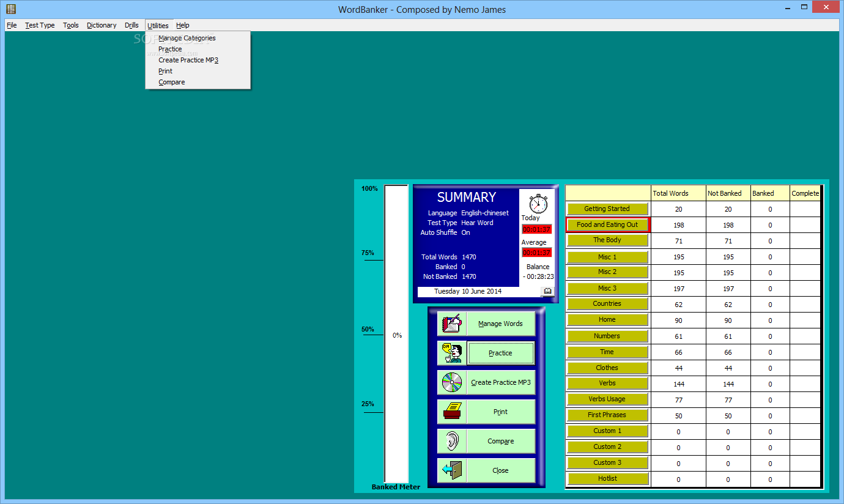Select the First Phrases category
The image size is (844, 504).
tap(607, 415)
